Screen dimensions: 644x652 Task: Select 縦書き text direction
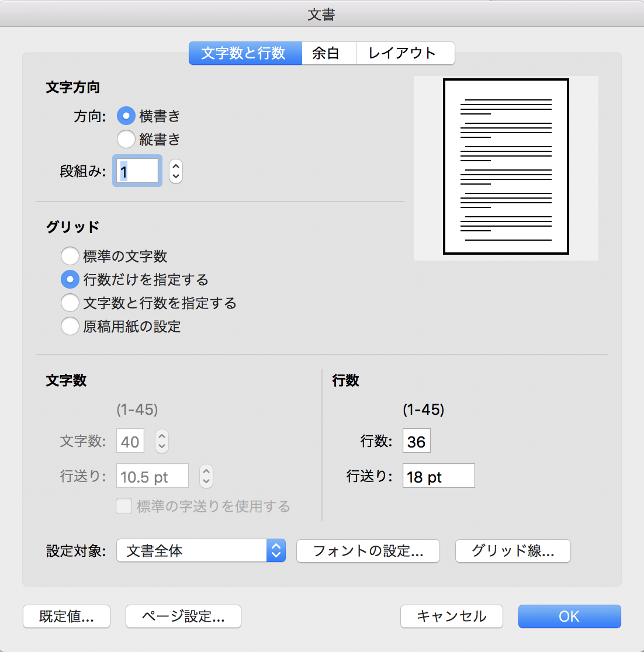[x=126, y=139]
